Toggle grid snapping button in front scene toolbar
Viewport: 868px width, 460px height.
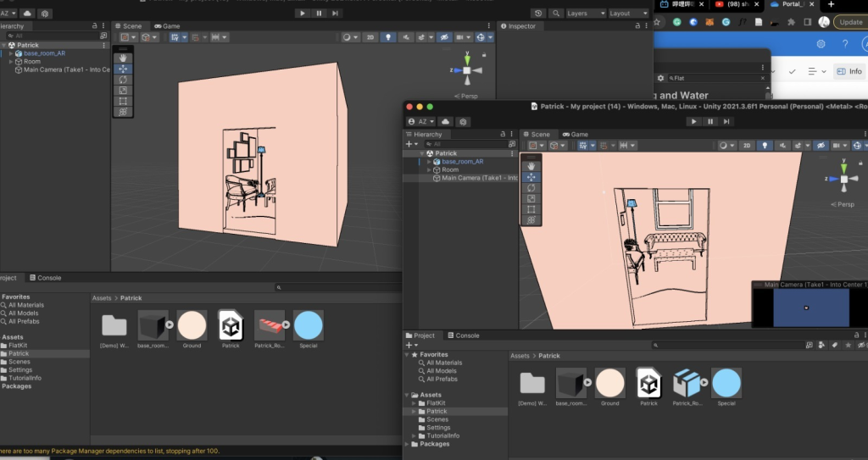click(x=583, y=146)
